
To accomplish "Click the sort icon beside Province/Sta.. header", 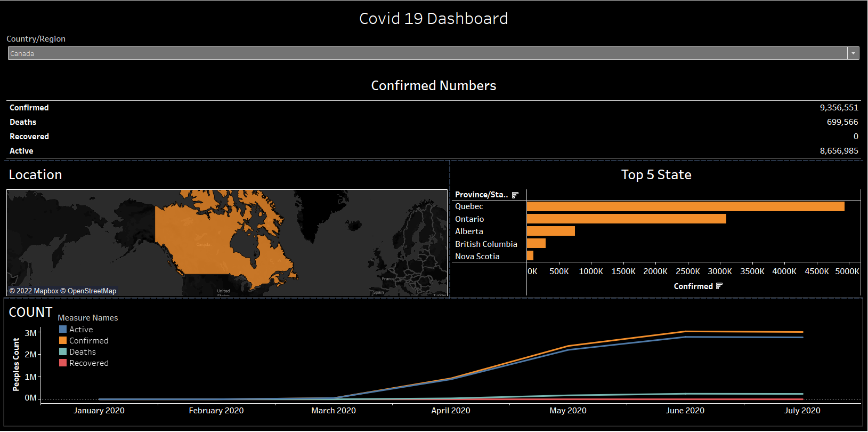I will [515, 195].
